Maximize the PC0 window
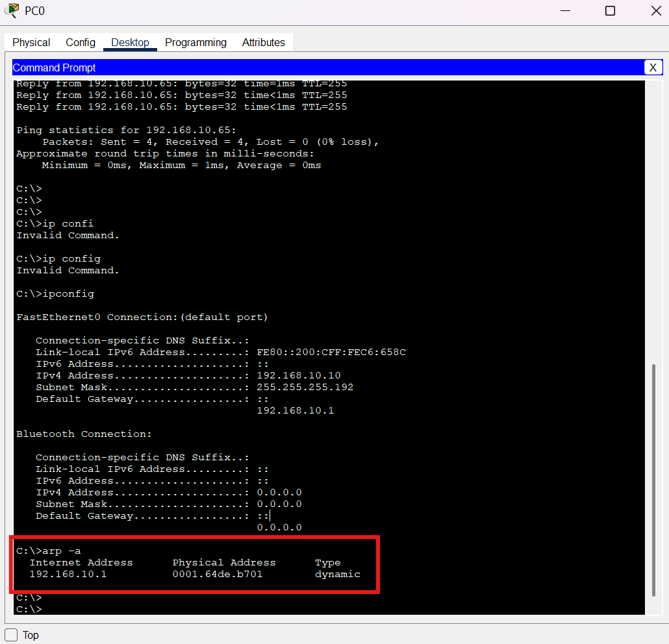This screenshot has width=669, height=644. 610,10
